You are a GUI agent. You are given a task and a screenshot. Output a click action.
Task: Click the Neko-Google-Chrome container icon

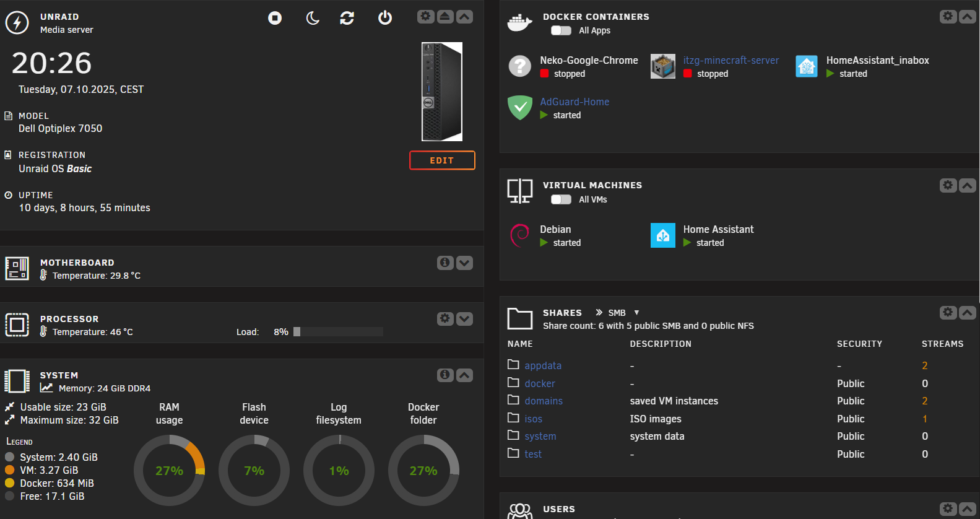click(520, 66)
